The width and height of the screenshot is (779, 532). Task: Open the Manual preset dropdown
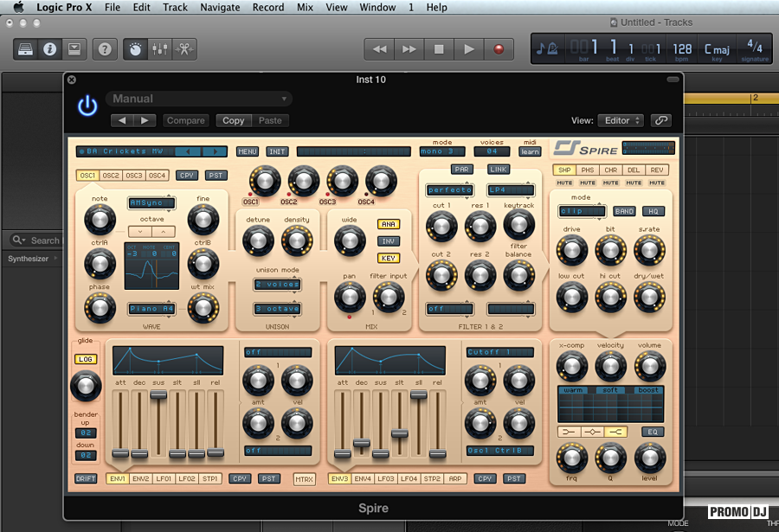pyautogui.click(x=199, y=99)
